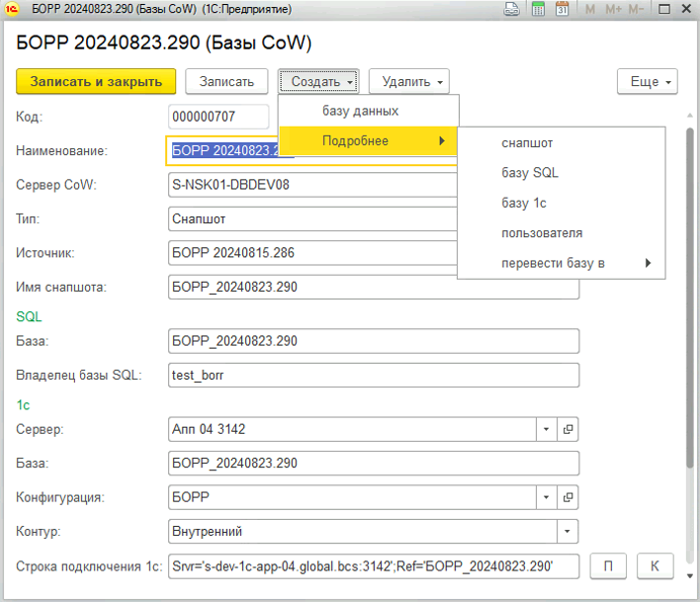Expand the Конфигурация field dropdown arrow
The width and height of the screenshot is (700, 602).
[x=547, y=497]
